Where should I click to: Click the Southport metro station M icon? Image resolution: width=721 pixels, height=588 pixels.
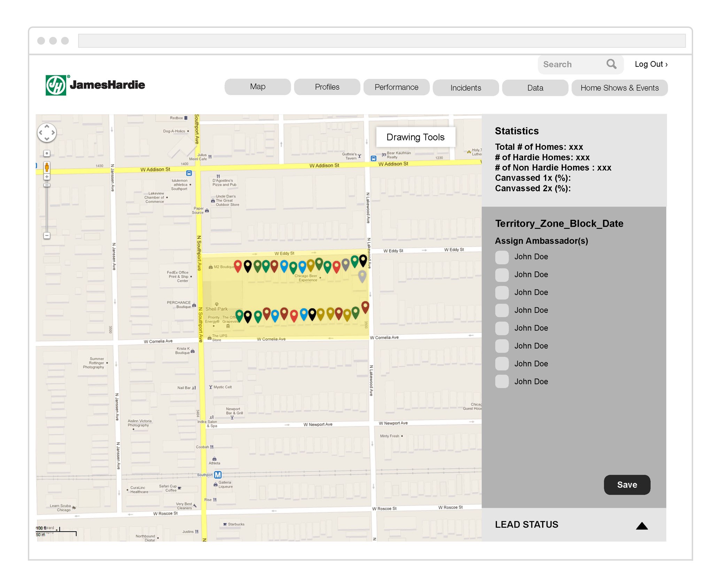coord(218,475)
